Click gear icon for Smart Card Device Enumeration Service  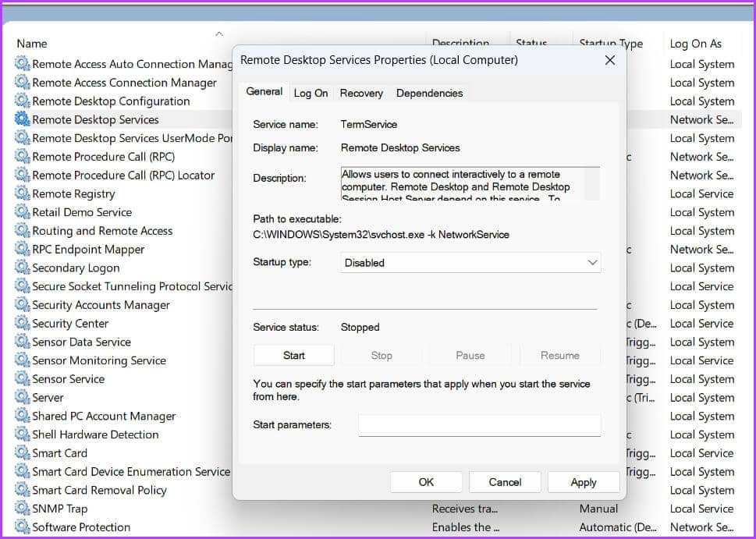click(x=22, y=471)
